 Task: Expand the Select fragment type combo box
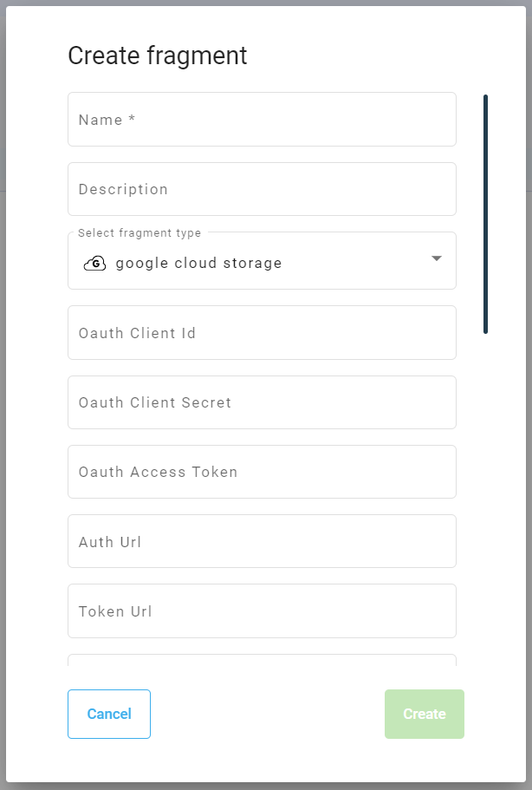click(x=260, y=260)
